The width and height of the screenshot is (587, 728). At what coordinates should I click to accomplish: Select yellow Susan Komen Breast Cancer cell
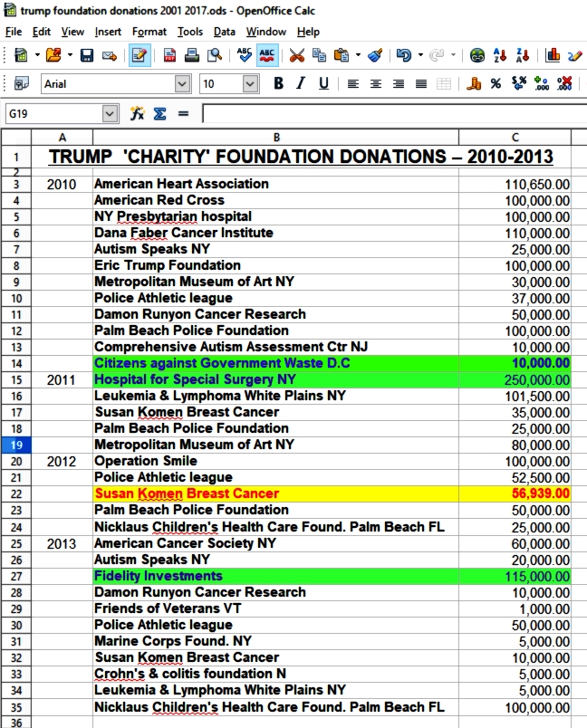coord(276,493)
